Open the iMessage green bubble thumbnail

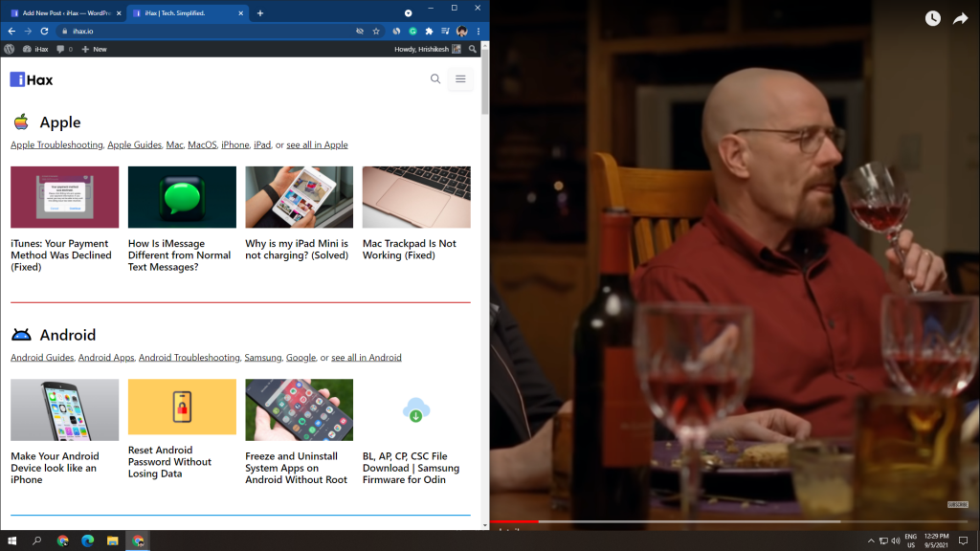182,197
